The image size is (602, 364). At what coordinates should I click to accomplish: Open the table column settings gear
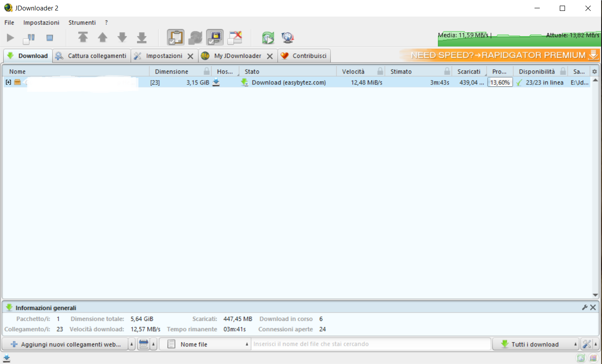tap(595, 71)
